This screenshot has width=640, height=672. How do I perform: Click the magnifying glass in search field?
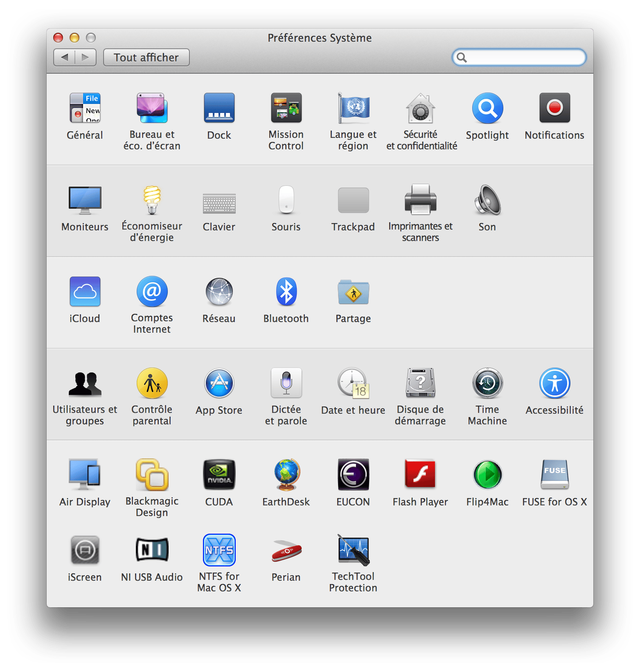tap(462, 57)
